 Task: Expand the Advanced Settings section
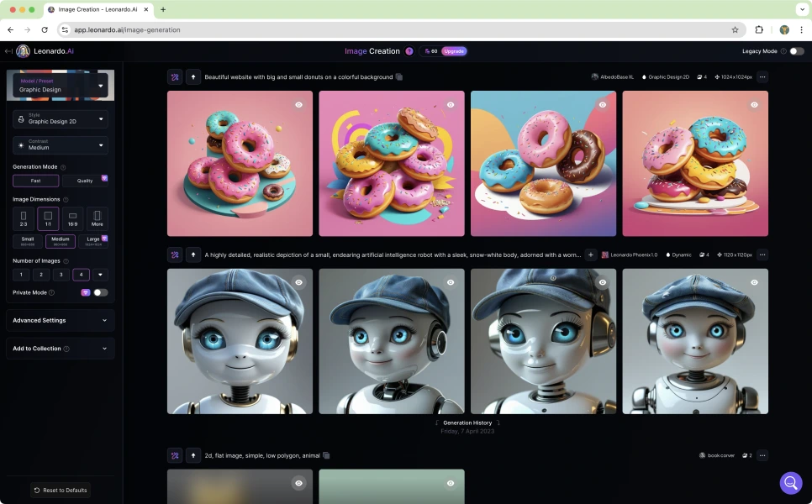pos(60,320)
